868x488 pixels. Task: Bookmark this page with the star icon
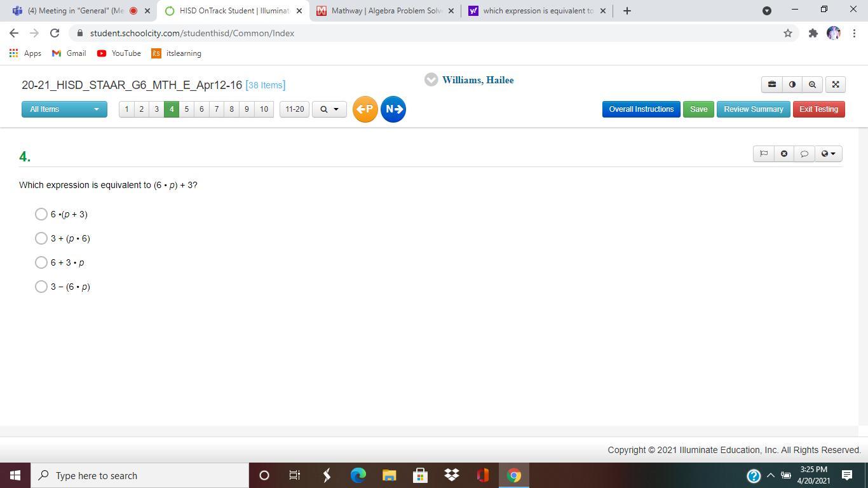point(788,33)
